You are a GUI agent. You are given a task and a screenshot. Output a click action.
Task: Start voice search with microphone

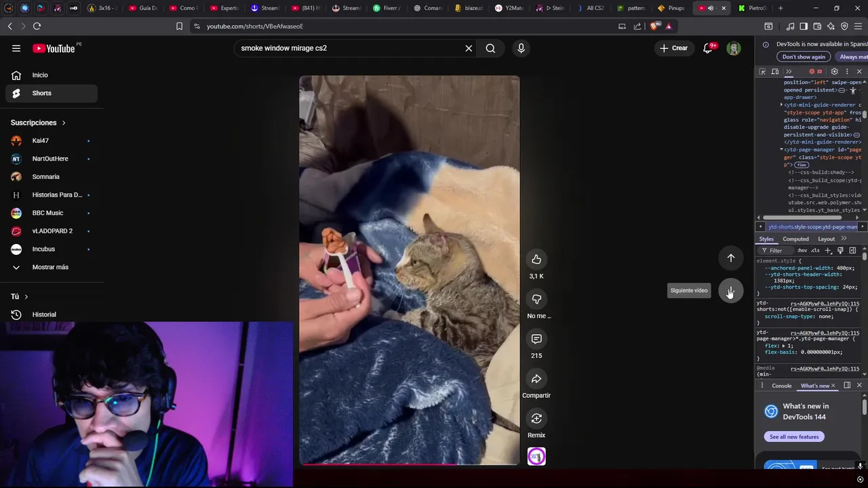click(521, 48)
